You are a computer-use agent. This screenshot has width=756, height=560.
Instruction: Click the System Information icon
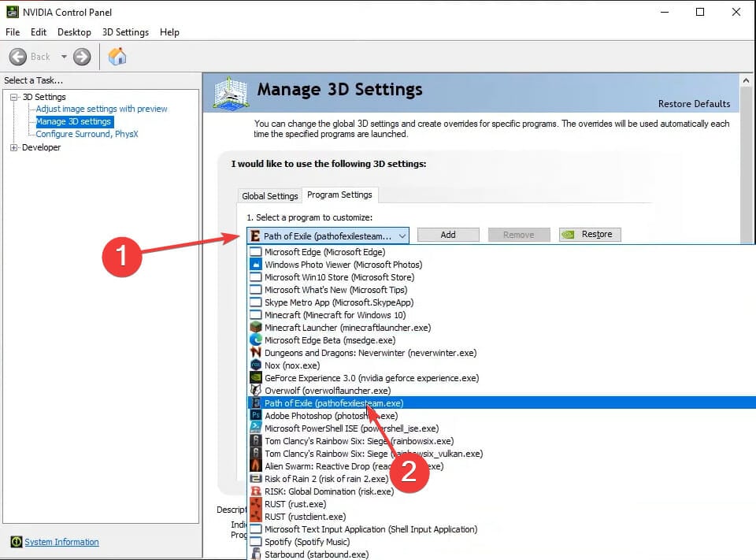click(x=17, y=542)
